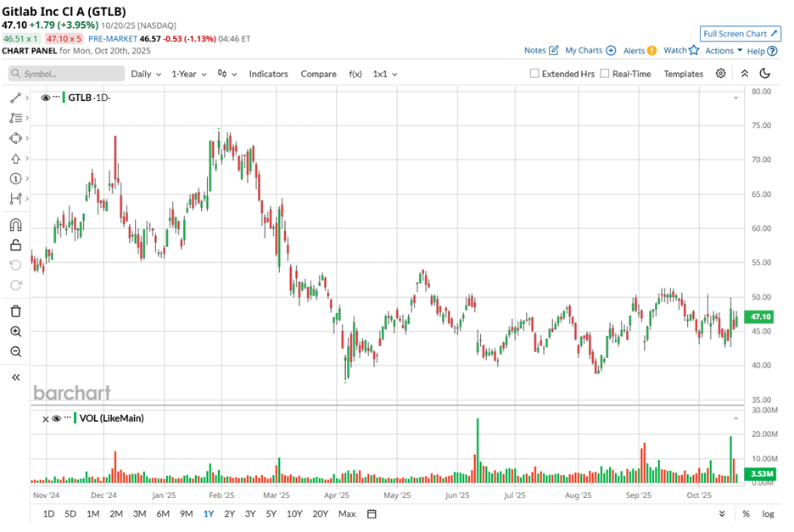Select the numbered label tool
Viewport: 794px width, 532px height.
[x=16, y=178]
